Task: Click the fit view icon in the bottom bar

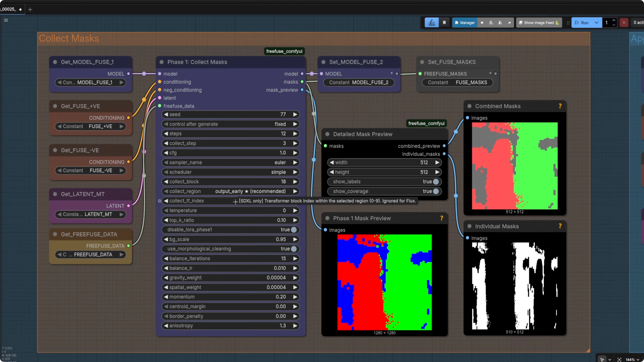Action: (x=619, y=360)
